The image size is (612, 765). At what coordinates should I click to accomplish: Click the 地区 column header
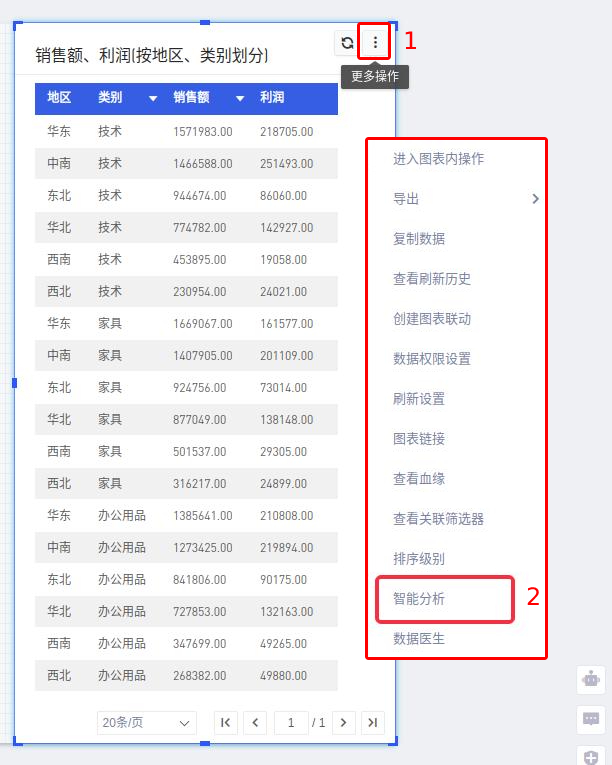click(59, 98)
